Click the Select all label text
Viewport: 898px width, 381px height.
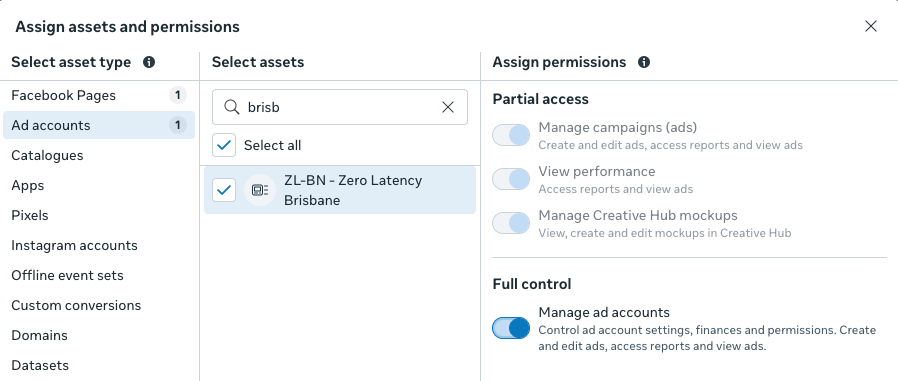(x=272, y=146)
